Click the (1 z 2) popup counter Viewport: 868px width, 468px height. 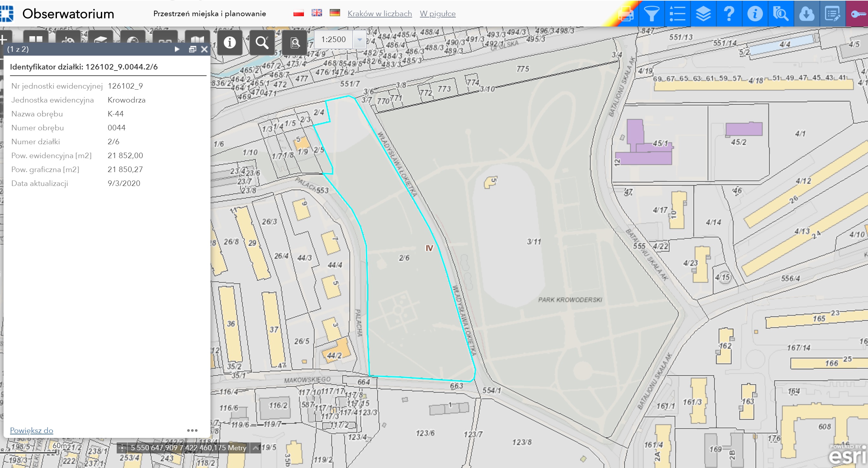18,49
